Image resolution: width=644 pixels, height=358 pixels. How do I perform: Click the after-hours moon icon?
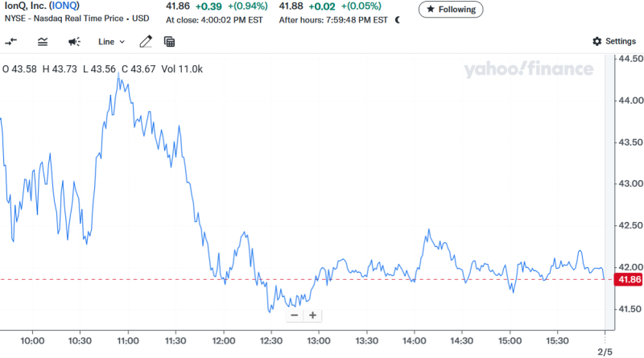pos(397,20)
